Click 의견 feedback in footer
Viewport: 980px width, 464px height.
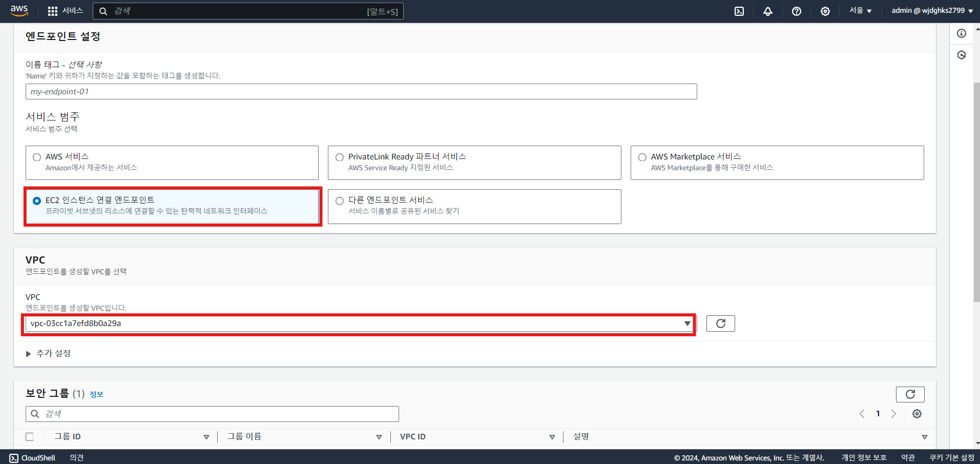[76, 458]
